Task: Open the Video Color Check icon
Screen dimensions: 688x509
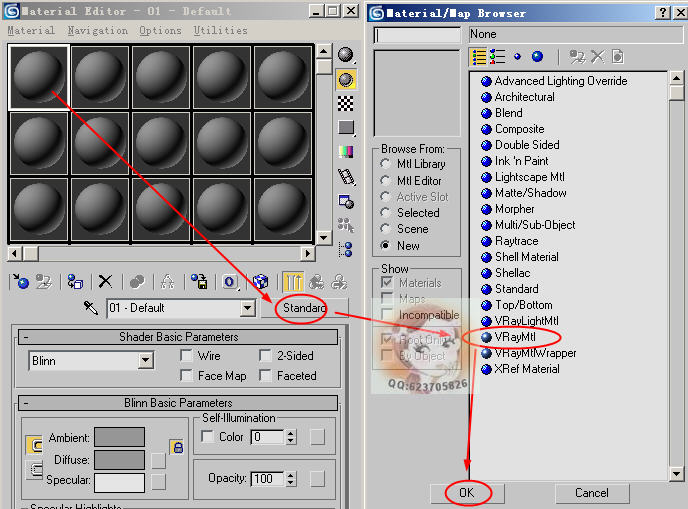Action: click(x=346, y=152)
